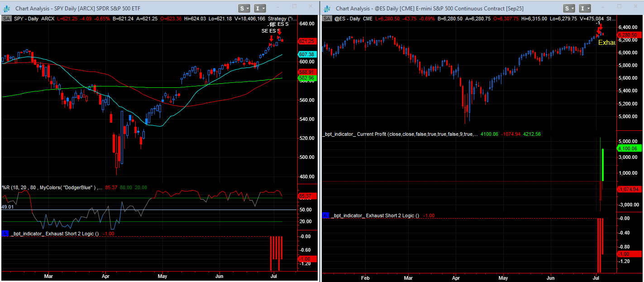Click the Lo=6,279.75 low value
This screenshot has height=282, width=644.
click(x=563, y=19)
